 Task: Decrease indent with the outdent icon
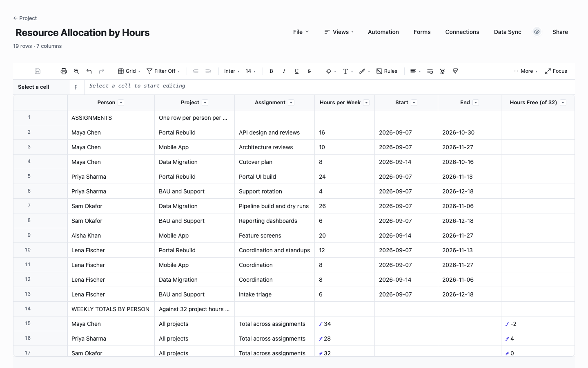click(208, 71)
